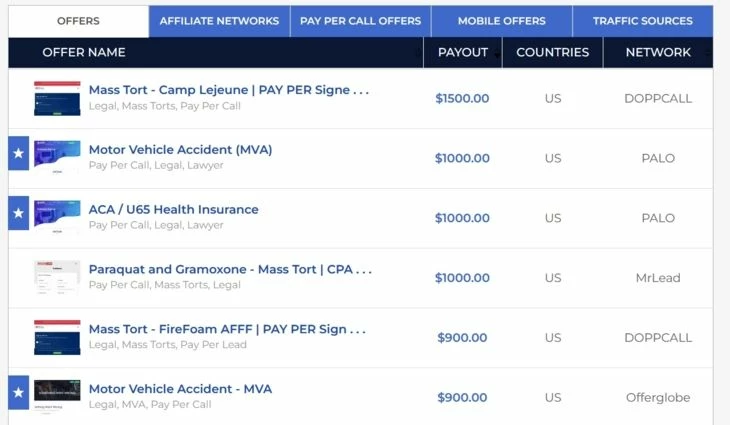Open the Traffic Sources tab
The width and height of the screenshot is (730, 425).
pos(642,21)
